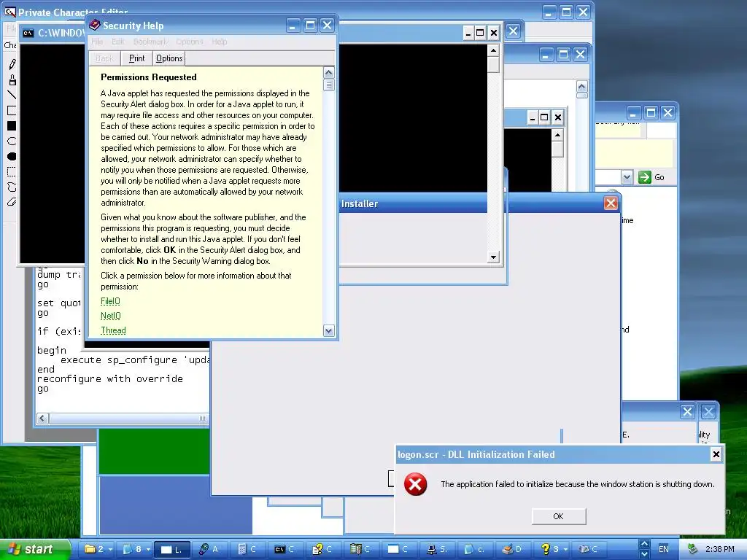Open the NetIO permission link

point(111,316)
